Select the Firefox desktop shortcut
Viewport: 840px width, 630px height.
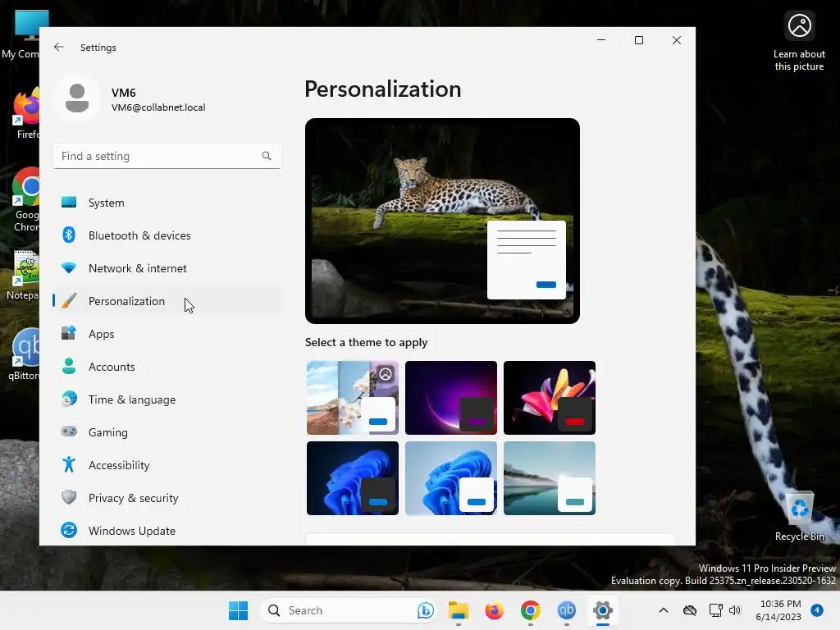click(25, 115)
